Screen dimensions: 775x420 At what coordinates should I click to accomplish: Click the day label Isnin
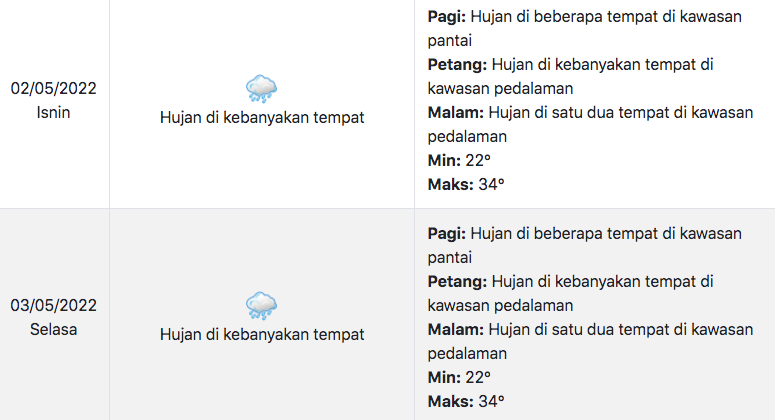[53, 113]
